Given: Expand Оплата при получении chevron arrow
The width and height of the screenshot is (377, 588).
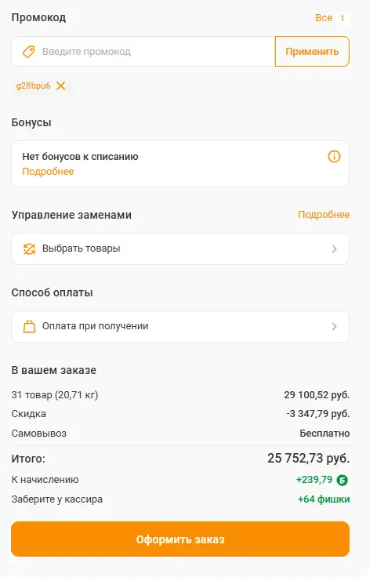Looking at the screenshot, I should [334, 327].
